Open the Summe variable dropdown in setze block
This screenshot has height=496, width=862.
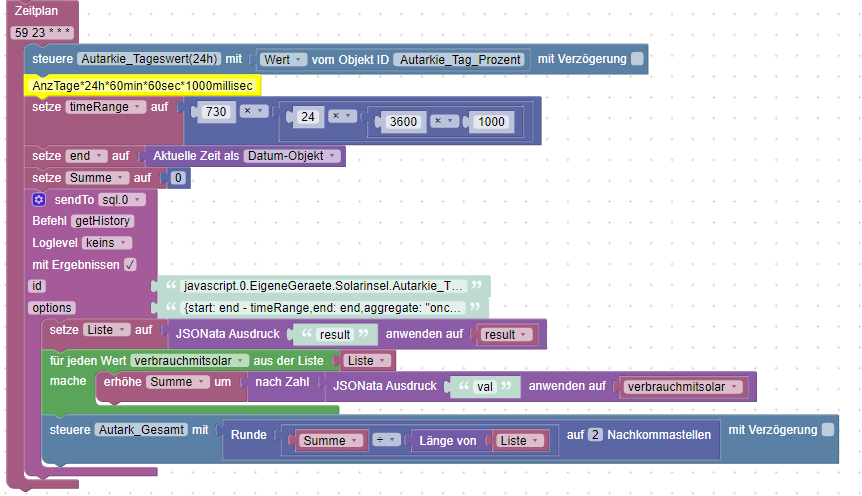tap(97, 178)
